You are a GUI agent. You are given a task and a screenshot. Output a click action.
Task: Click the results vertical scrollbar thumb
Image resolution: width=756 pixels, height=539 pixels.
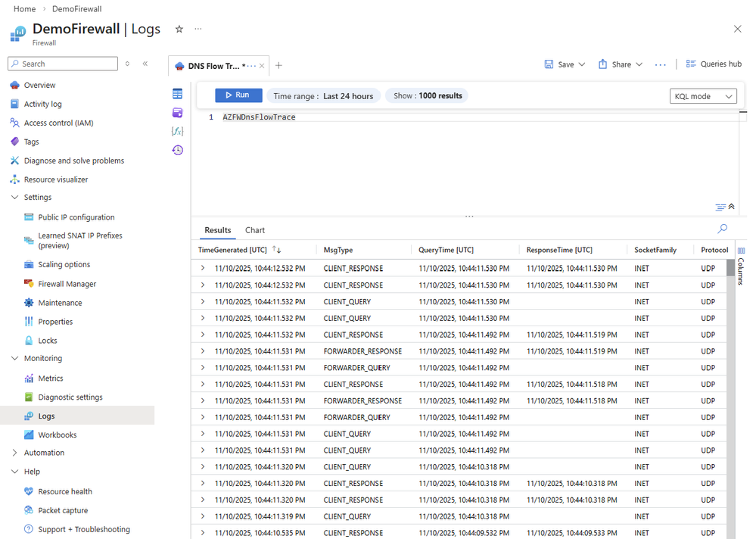click(x=730, y=267)
